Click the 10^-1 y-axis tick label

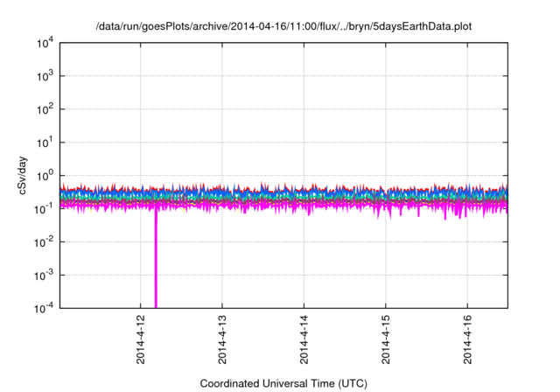click(45, 208)
